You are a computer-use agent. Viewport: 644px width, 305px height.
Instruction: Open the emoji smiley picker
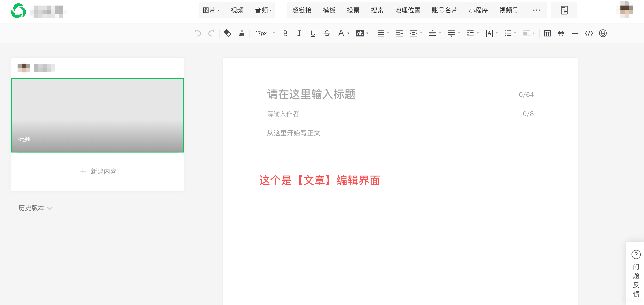[603, 33]
